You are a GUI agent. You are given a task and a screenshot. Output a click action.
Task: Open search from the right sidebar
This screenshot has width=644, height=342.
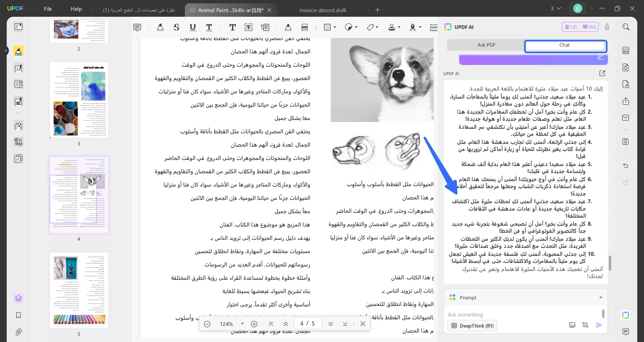coord(626,27)
